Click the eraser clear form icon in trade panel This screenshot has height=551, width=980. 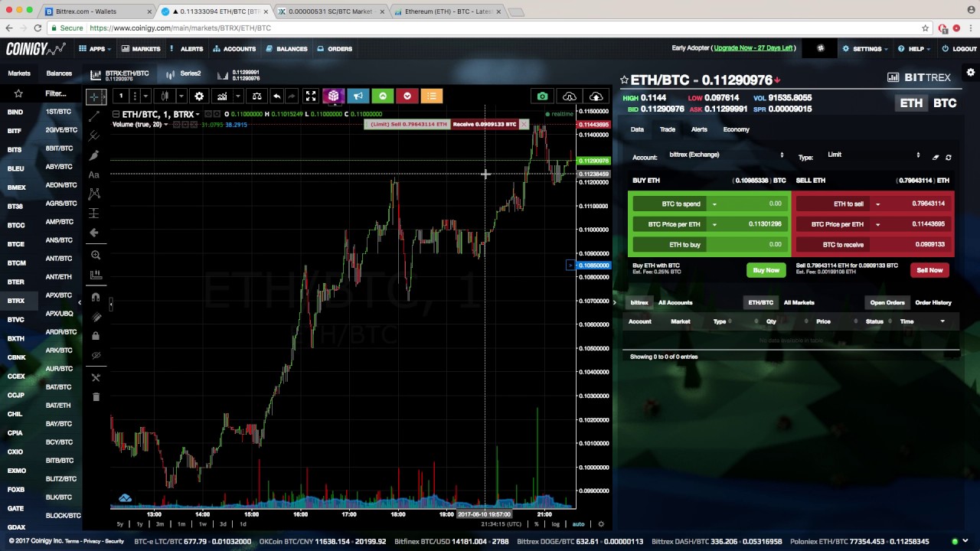point(935,157)
